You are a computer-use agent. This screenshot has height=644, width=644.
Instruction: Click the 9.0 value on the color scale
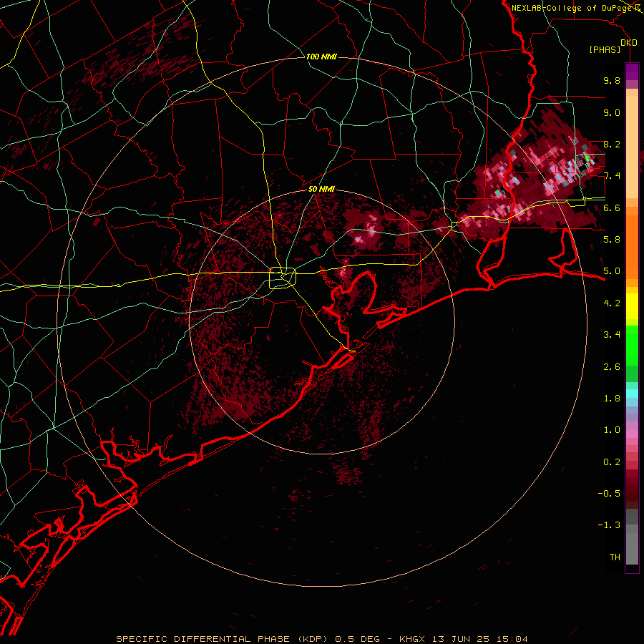[x=612, y=112]
